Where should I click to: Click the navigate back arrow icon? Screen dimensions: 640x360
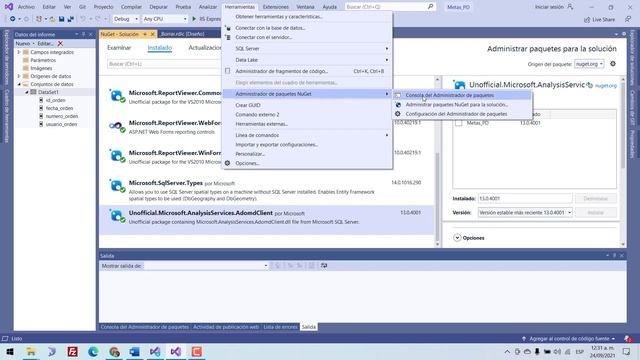click(13, 19)
